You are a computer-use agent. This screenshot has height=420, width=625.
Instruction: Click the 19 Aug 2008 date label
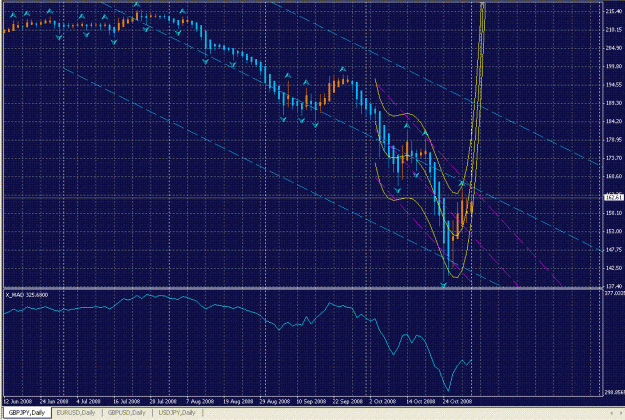(238, 401)
